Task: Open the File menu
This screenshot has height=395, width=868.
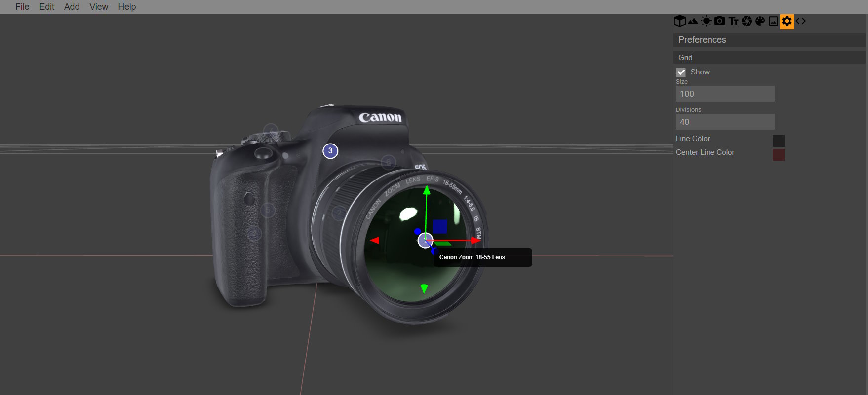Action: pos(22,7)
